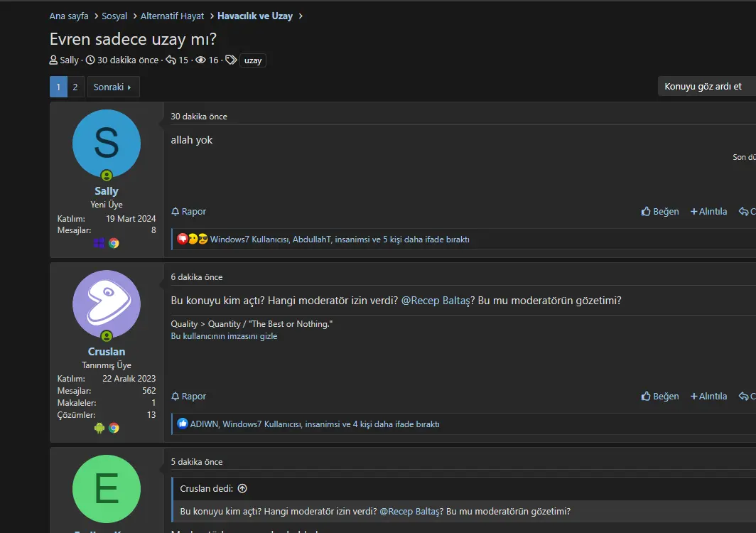Click signature text Quality > Quantity

click(252, 324)
